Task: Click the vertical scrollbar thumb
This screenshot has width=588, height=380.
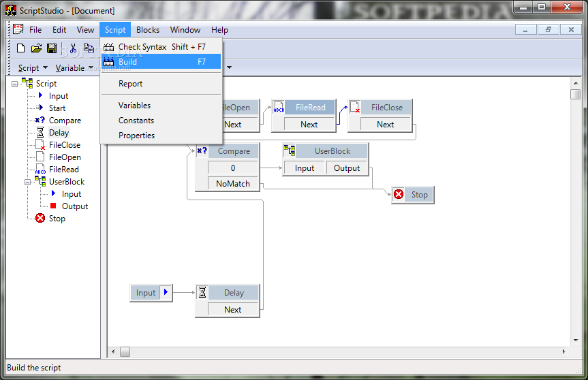Action: coord(575,94)
